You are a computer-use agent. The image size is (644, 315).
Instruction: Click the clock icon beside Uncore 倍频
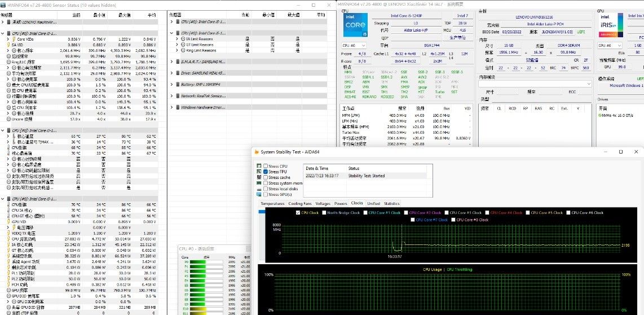pyautogui.click(x=9, y=119)
